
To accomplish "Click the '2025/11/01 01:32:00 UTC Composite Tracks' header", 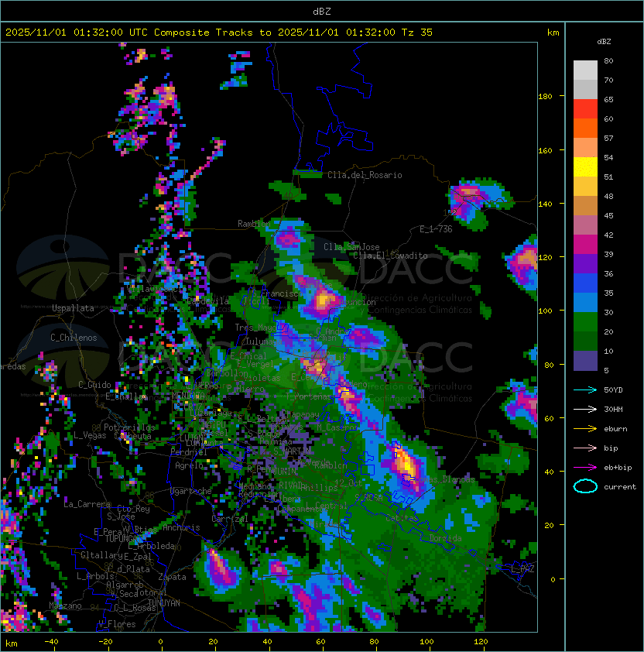I will (129, 33).
